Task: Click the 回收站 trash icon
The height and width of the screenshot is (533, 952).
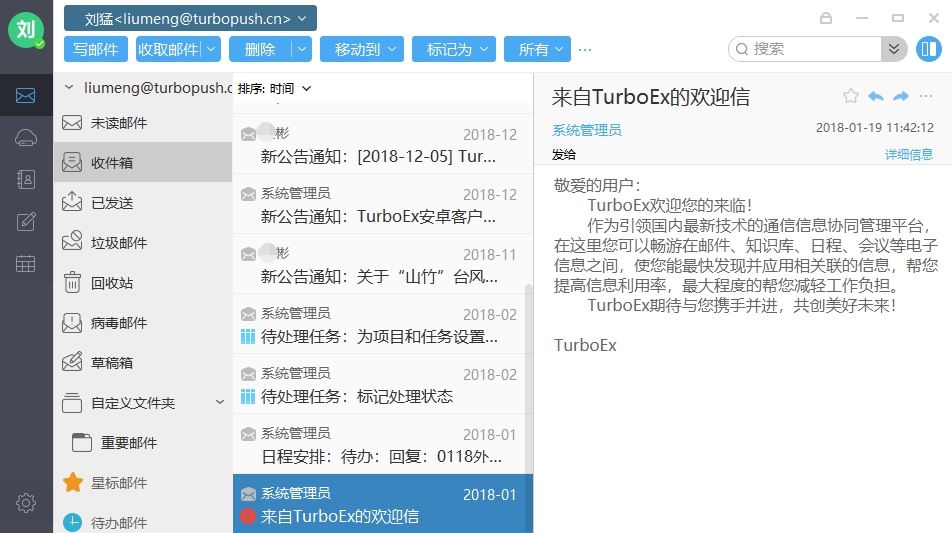Action: [72, 282]
